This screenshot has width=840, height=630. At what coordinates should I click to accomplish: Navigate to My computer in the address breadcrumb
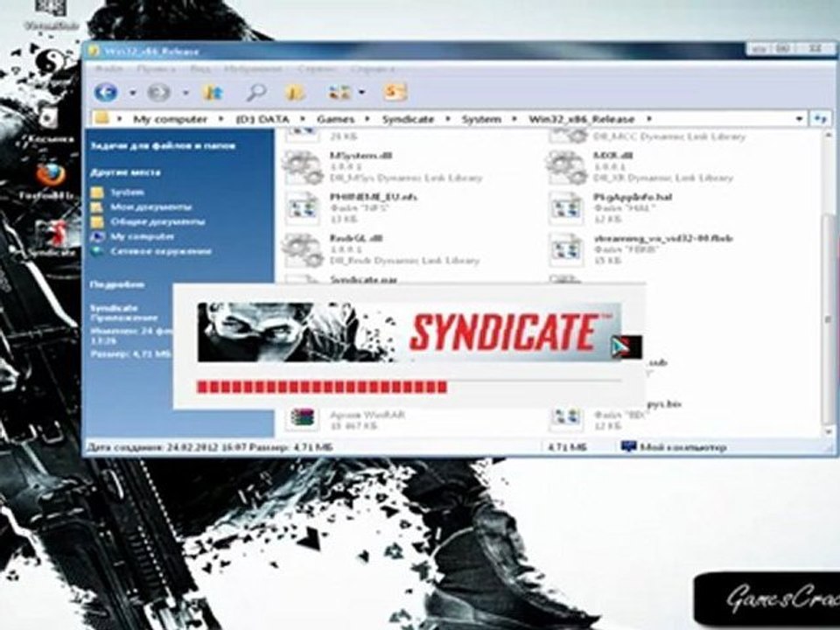(x=170, y=119)
